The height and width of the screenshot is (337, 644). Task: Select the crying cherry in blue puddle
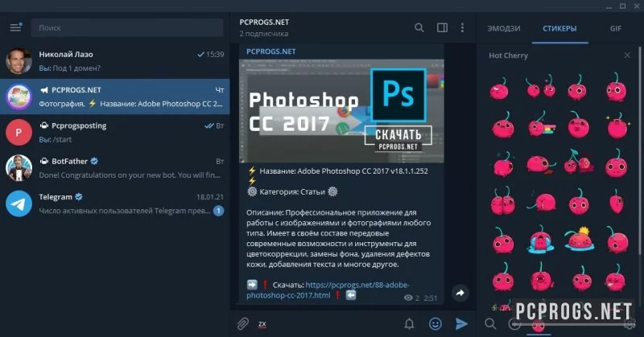pyautogui.click(x=540, y=240)
